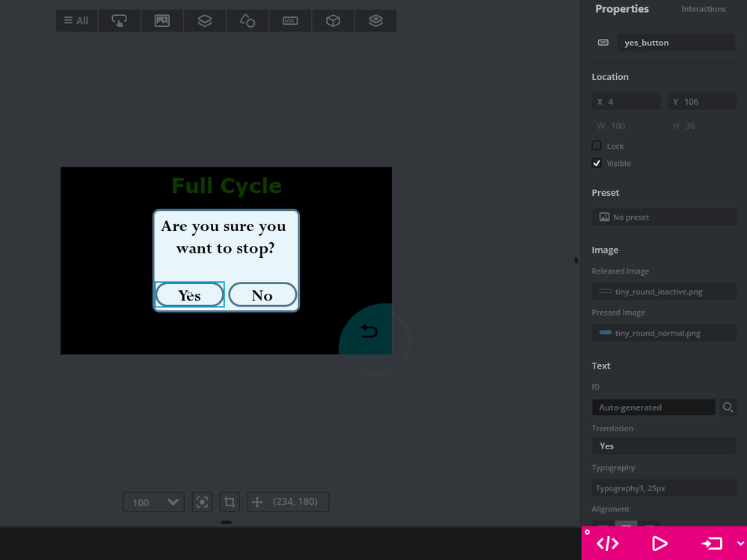Click the search icon beside Text ID
747x560 pixels.
click(728, 407)
